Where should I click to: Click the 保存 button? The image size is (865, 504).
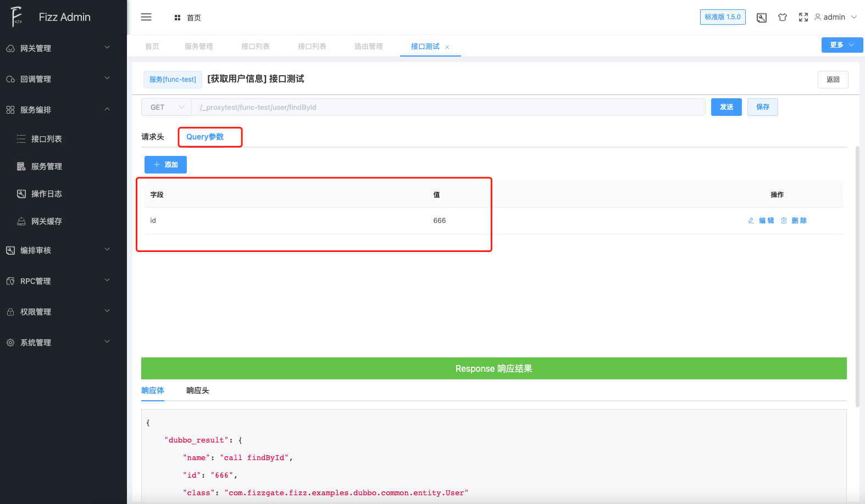763,107
